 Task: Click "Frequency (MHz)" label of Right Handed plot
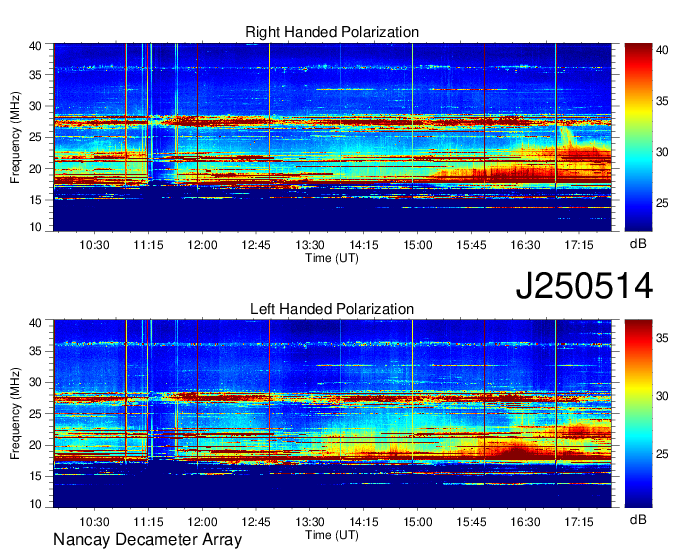point(15,137)
